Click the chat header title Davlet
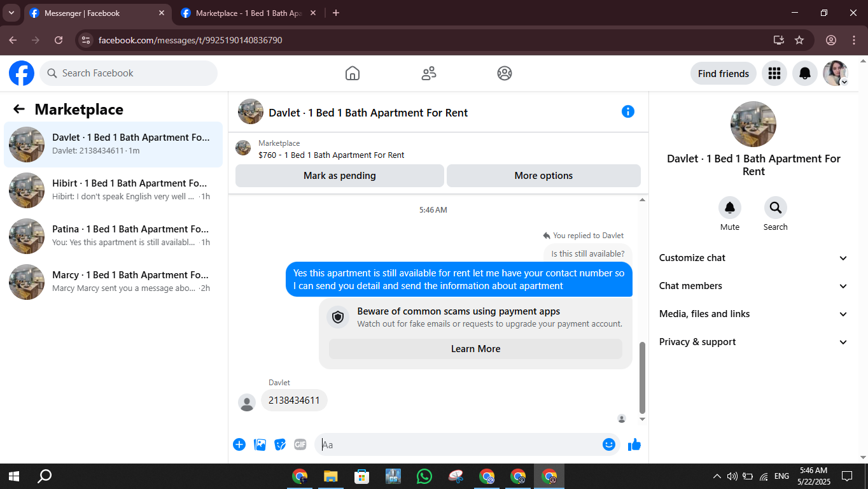 click(x=368, y=113)
